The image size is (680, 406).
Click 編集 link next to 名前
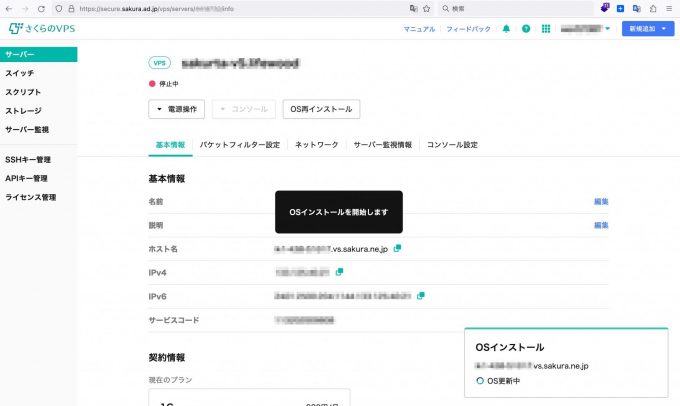click(x=601, y=201)
